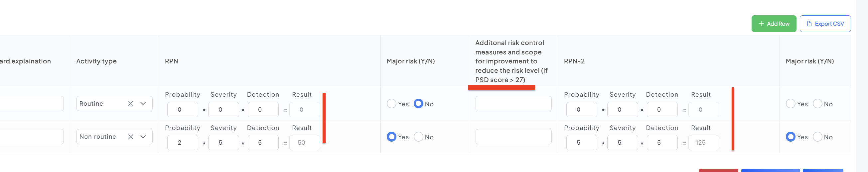Click second row additional risk control measures field
Image resolution: width=868 pixels, height=172 pixels.
click(x=513, y=137)
